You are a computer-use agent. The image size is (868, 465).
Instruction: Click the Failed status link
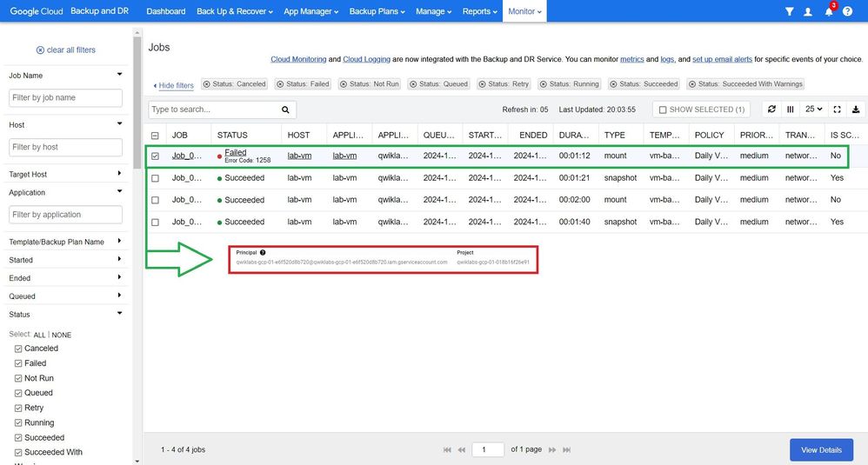tap(236, 152)
